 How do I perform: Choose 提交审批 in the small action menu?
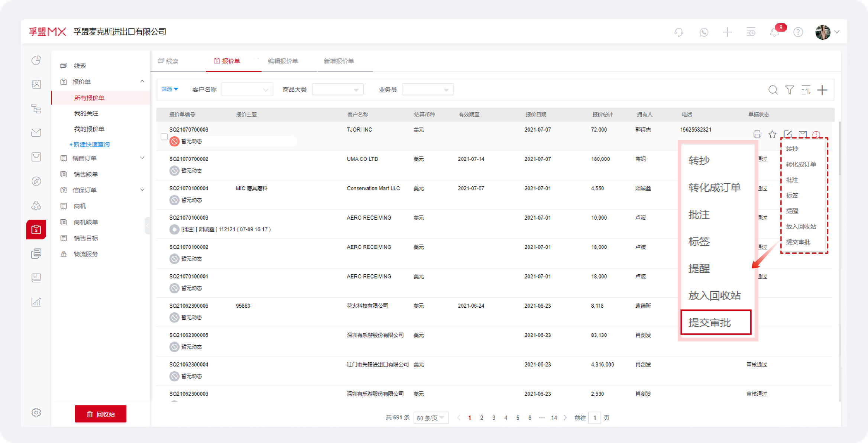point(798,242)
